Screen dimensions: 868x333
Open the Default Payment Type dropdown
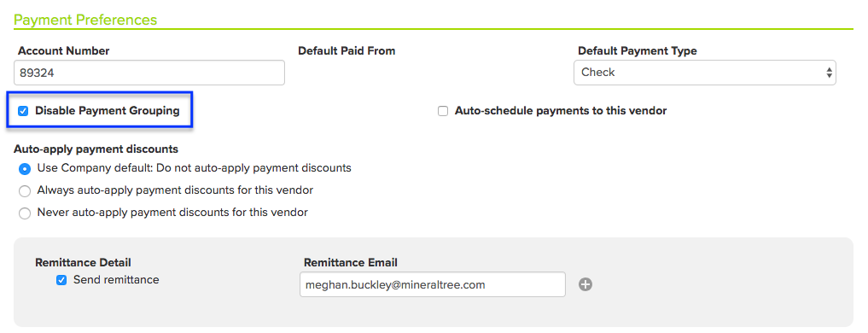point(705,73)
